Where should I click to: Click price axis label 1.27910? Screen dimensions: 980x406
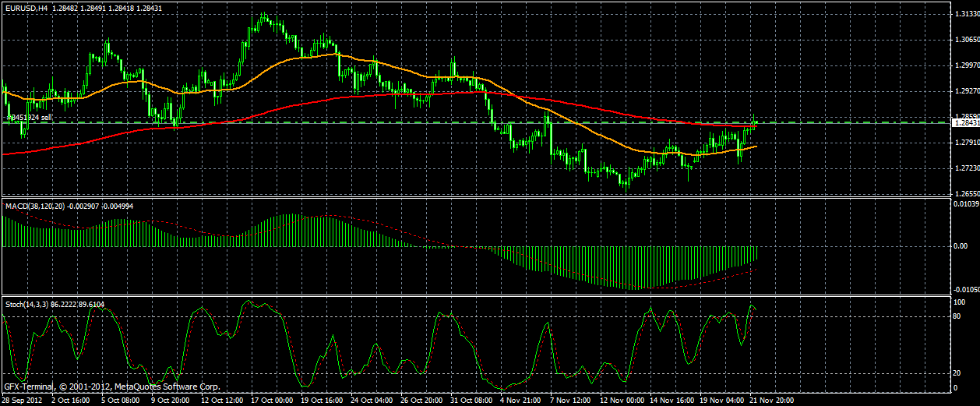coord(968,143)
